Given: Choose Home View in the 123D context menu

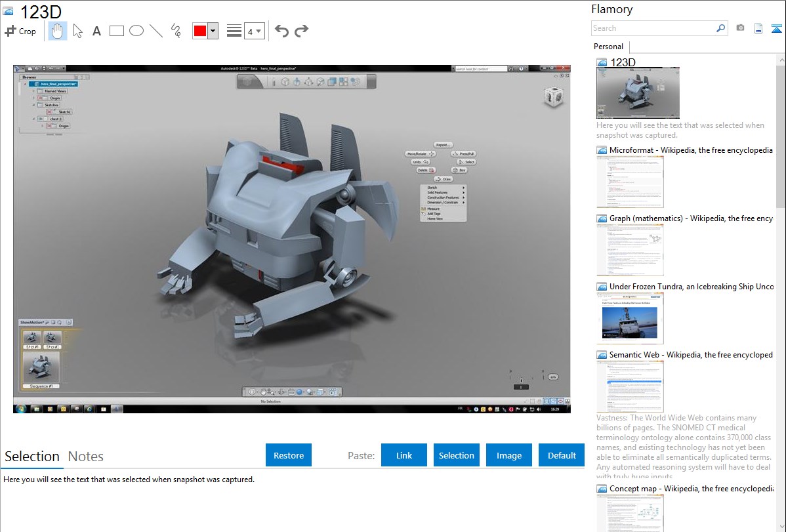Looking at the screenshot, I should 444,218.
